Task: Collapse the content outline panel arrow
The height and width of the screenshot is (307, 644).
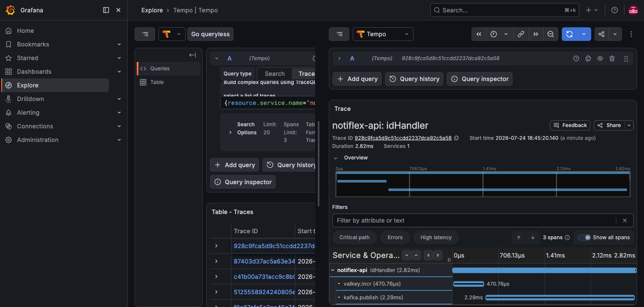Action: pos(193,55)
